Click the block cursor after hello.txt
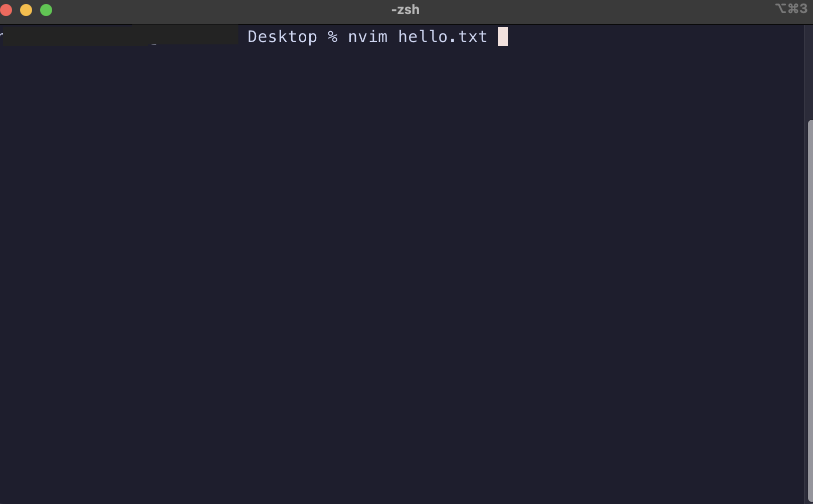This screenshot has height=504, width=813. coord(503,37)
